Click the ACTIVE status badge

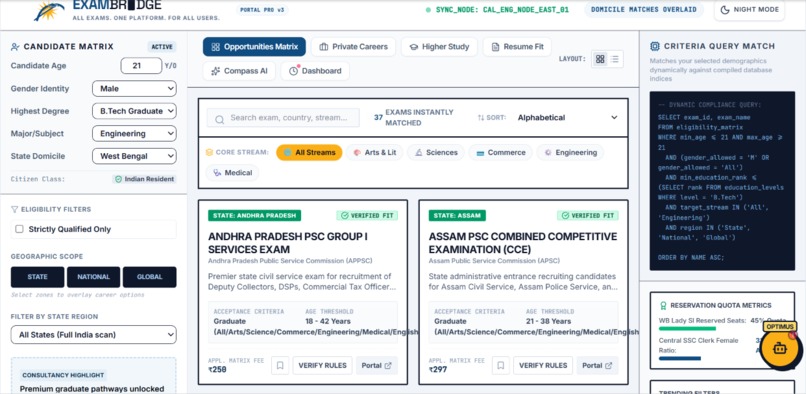162,47
